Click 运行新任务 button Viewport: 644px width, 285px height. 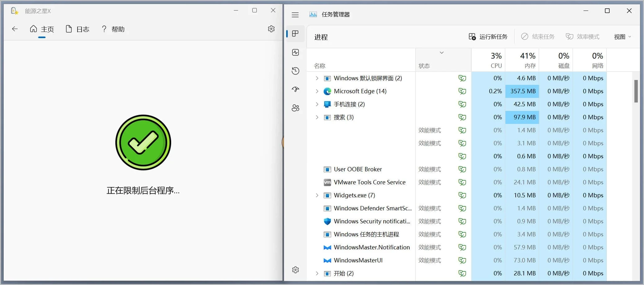488,37
